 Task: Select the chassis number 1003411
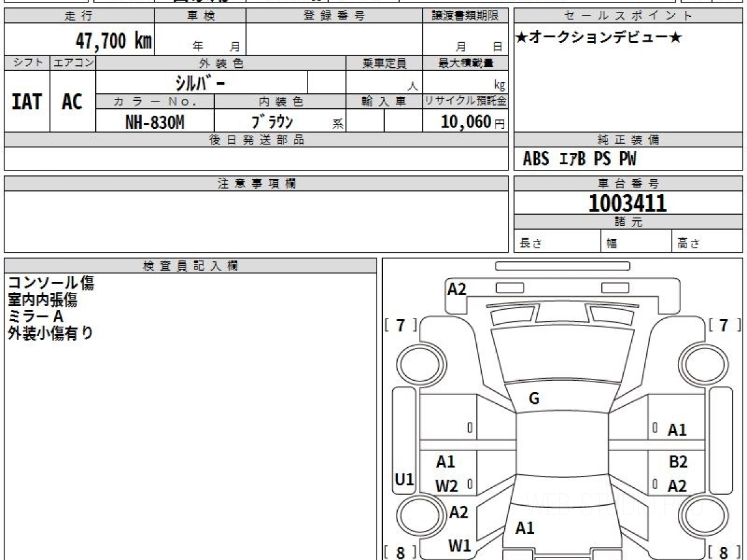click(627, 203)
